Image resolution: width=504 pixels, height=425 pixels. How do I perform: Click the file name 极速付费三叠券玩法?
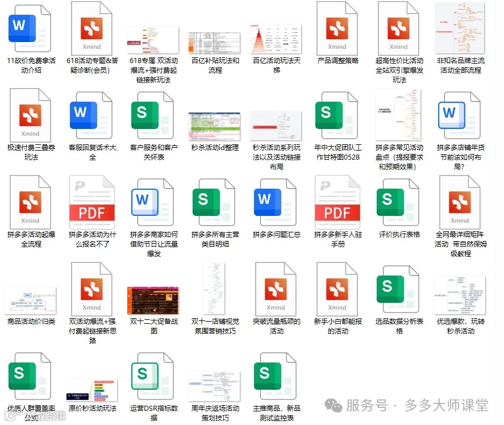pos(31,152)
